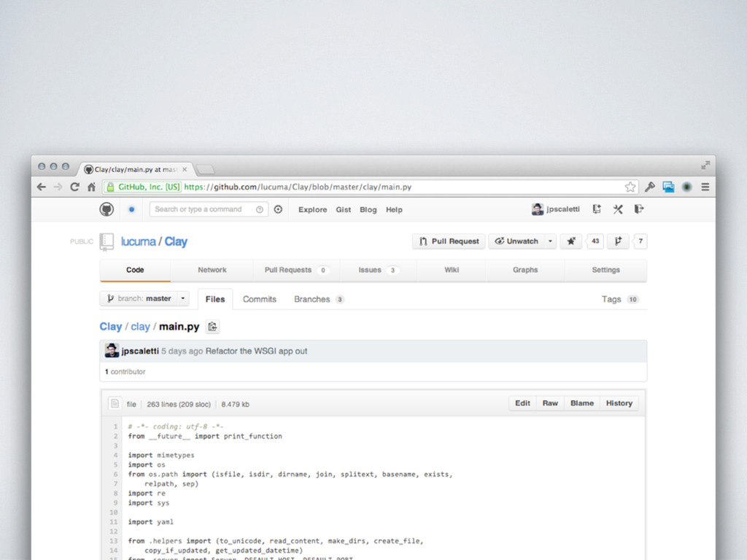This screenshot has height=560, width=747.
Task: Click the browser forward arrow
Action: tap(58, 187)
